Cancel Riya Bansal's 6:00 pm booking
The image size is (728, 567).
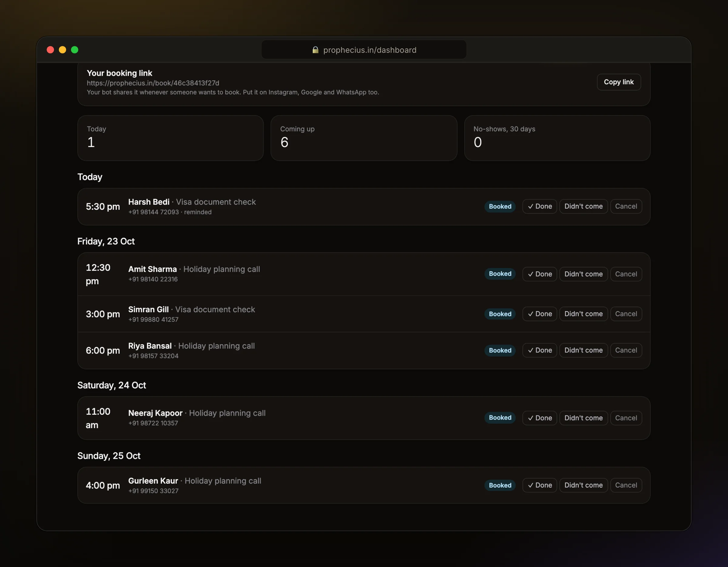click(626, 350)
